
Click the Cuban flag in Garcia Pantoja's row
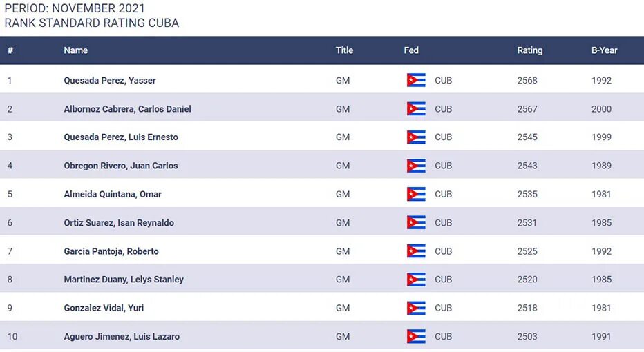coord(416,251)
